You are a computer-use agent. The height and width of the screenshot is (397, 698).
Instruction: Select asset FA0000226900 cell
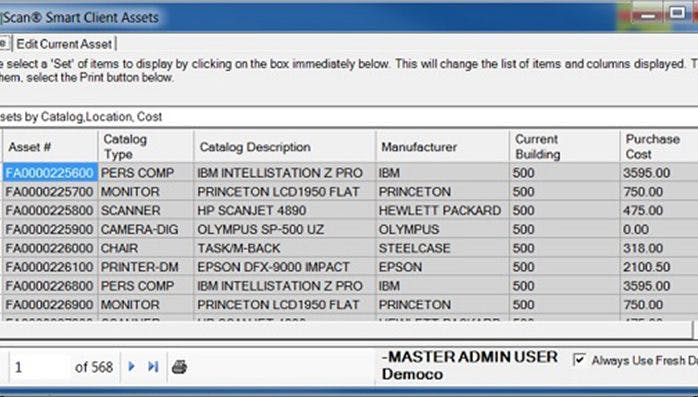coord(50,304)
